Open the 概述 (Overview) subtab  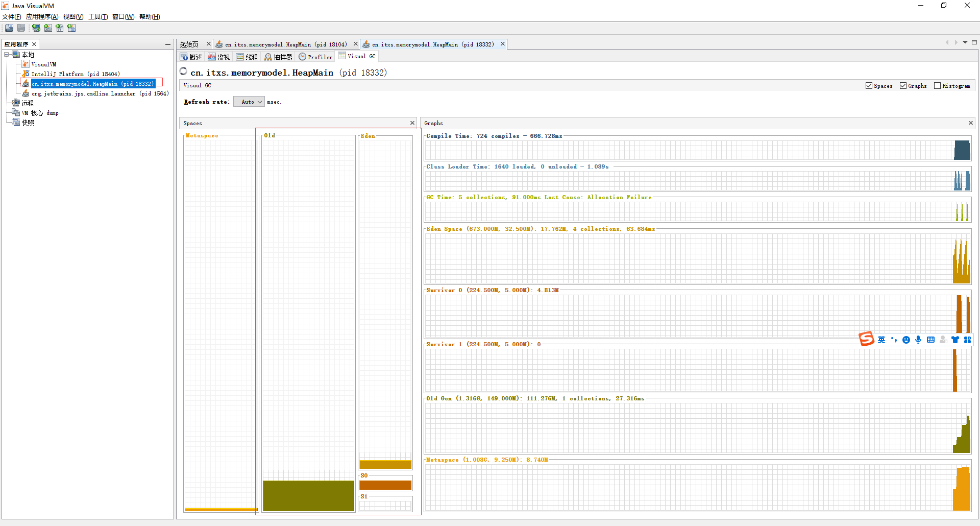point(191,57)
